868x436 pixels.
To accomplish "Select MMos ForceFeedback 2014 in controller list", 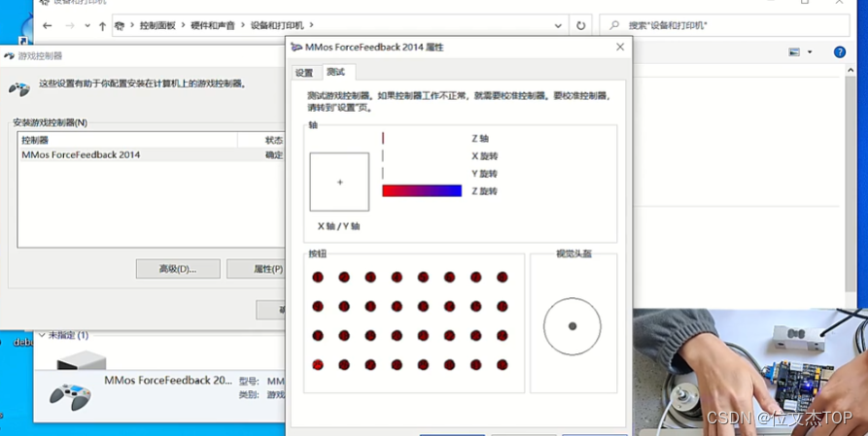I will point(151,155).
